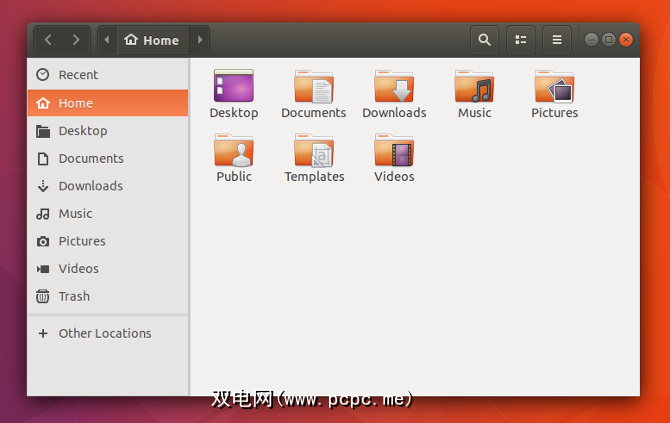
Task: Click Other Locations in the sidebar
Action: coord(108,333)
